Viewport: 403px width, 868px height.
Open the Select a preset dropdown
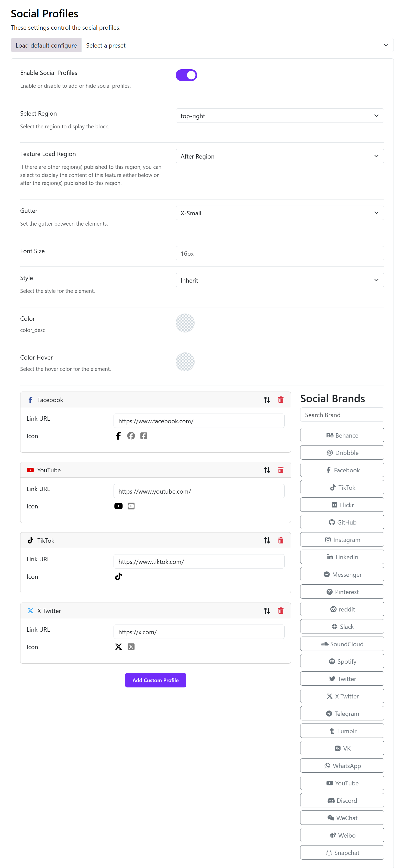click(237, 45)
